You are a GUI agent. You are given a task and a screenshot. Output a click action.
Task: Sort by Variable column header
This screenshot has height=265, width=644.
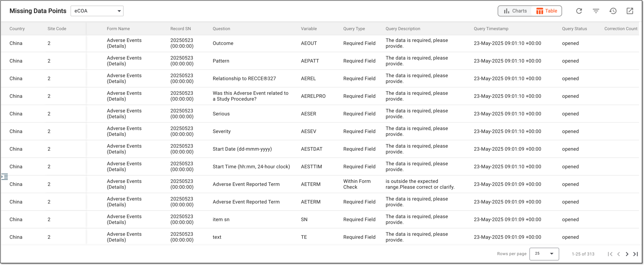click(309, 29)
